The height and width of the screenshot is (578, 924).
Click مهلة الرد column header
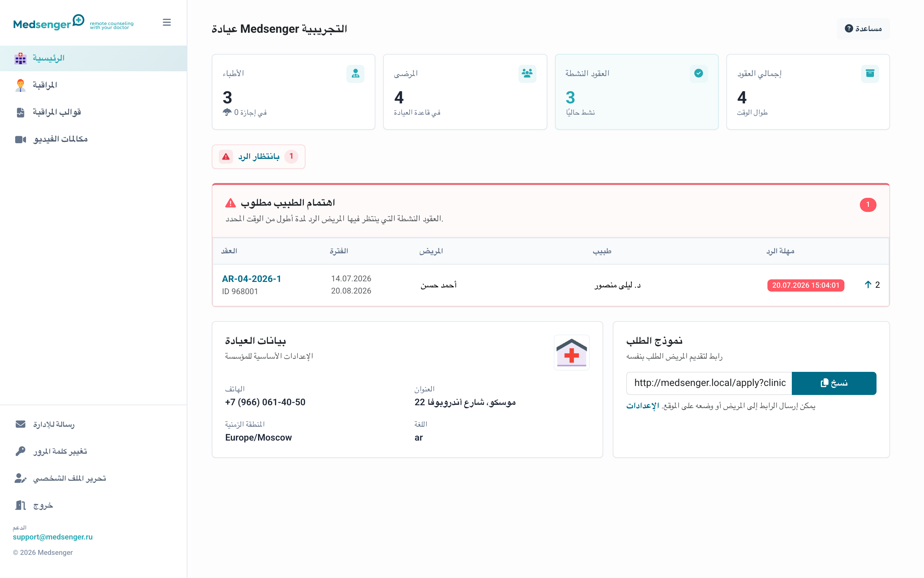pos(780,251)
